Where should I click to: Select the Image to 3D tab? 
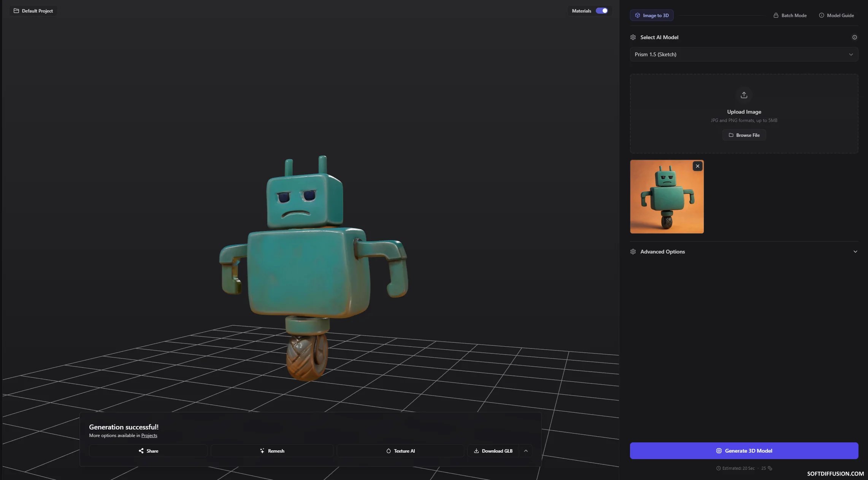[x=652, y=15]
